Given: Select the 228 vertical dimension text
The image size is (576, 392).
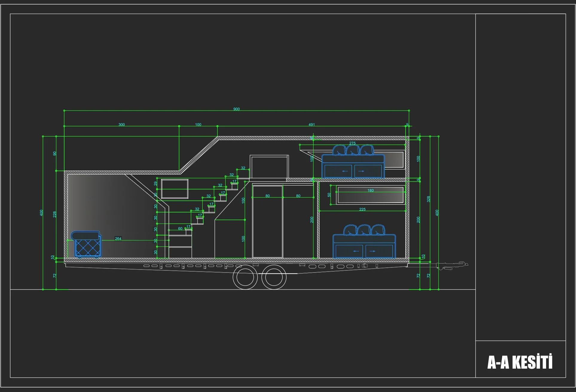Looking at the screenshot, I should [x=55, y=214].
